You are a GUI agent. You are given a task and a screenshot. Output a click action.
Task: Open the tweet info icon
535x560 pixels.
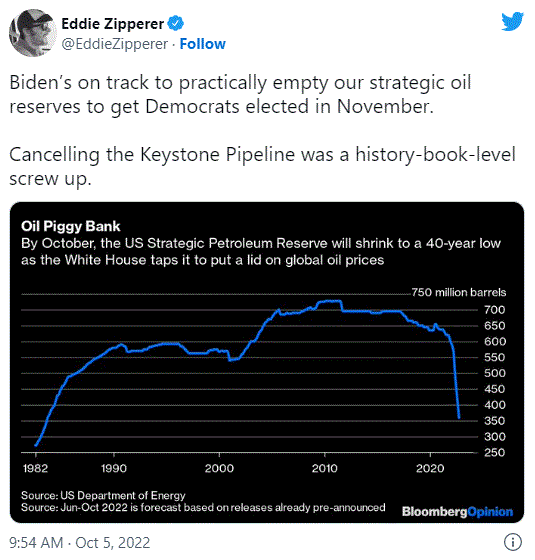click(x=513, y=542)
